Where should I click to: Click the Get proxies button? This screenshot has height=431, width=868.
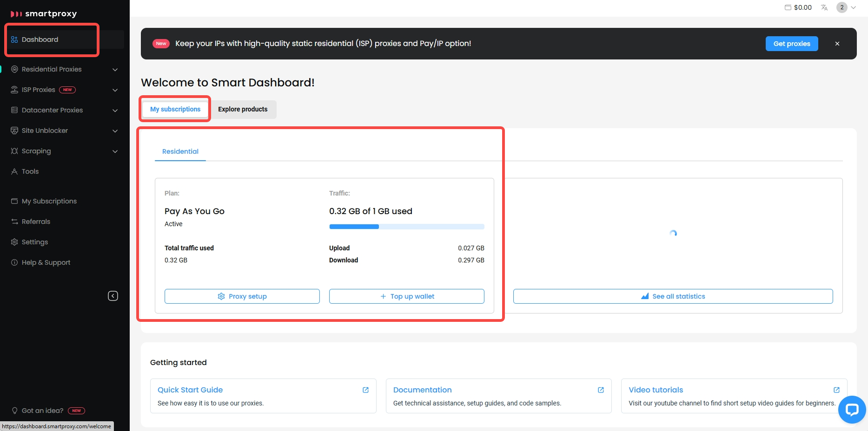coord(792,44)
